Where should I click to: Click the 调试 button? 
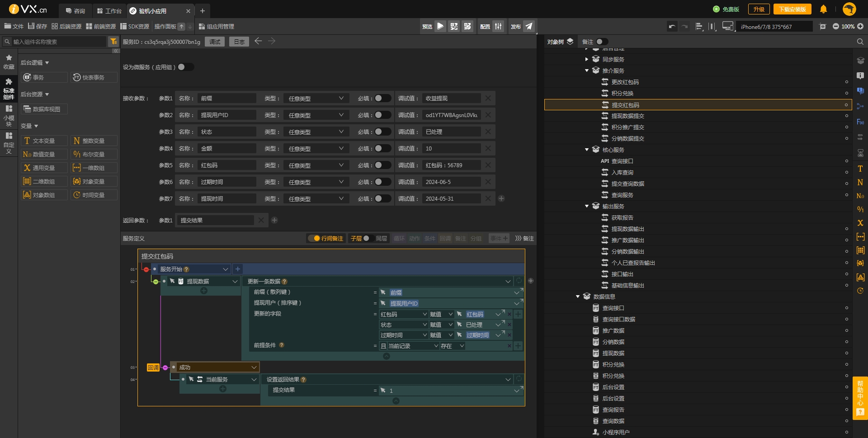[x=215, y=42]
